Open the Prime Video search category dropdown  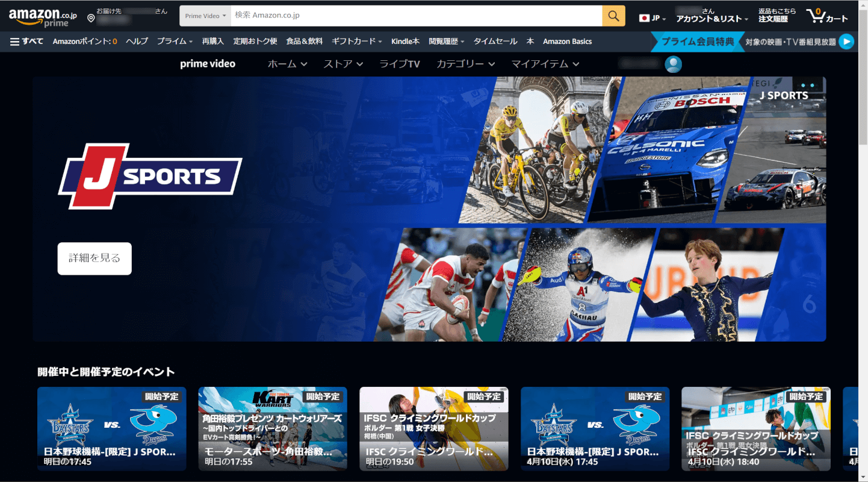pyautogui.click(x=205, y=16)
